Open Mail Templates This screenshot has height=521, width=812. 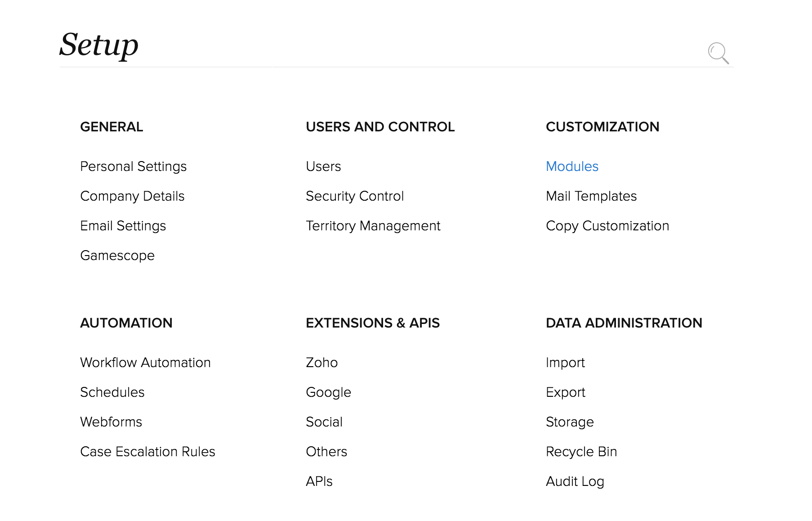click(591, 196)
